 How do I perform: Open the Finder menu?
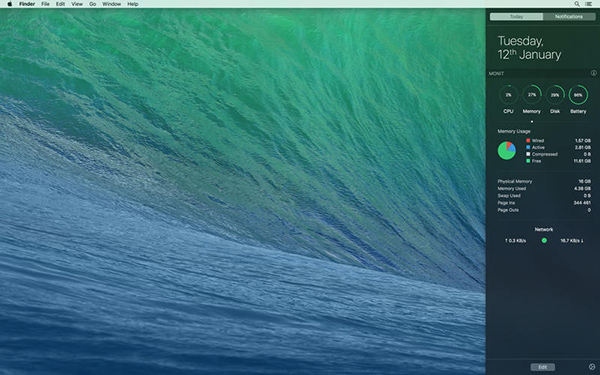click(27, 4)
